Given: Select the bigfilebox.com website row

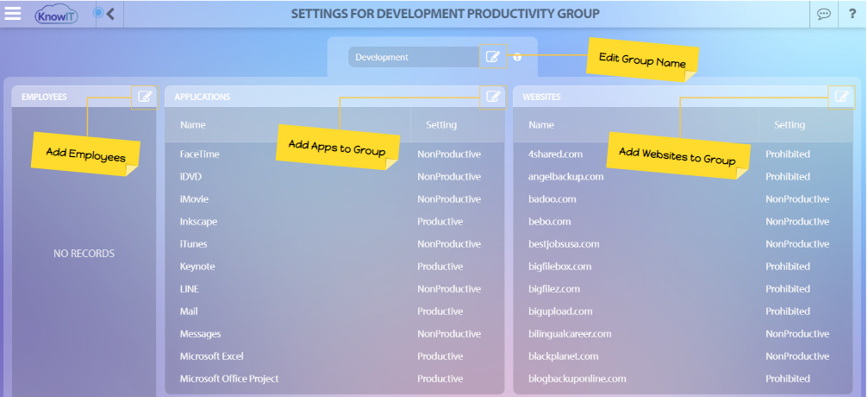Looking at the screenshot, I should click(683, 267).
